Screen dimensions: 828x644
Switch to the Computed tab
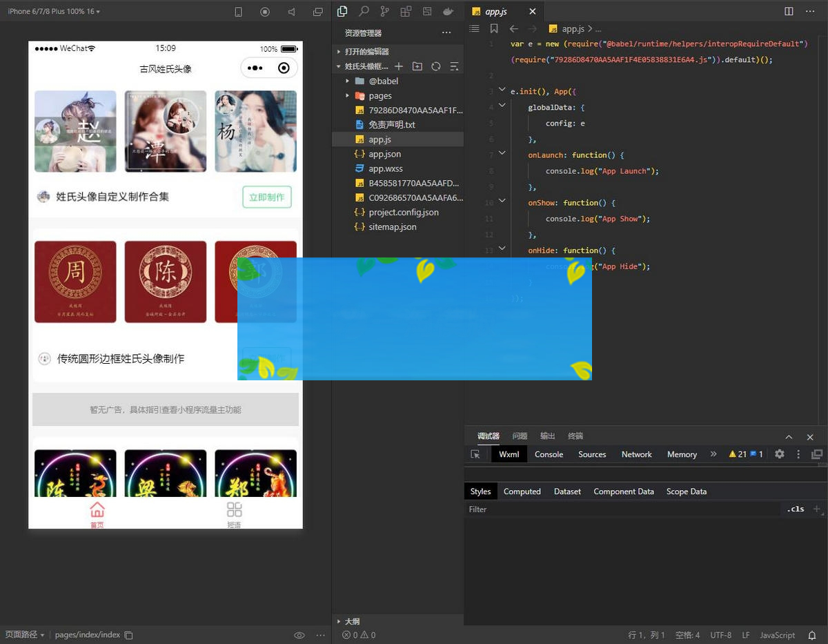(522, 491)
